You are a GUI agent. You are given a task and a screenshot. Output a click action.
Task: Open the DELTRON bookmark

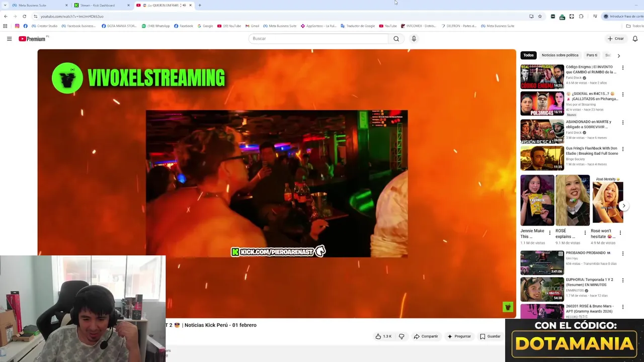pos(459,26)
